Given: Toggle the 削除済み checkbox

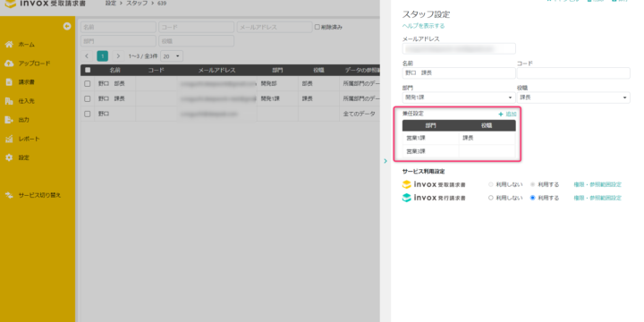Looking at the screenshot, I should point(317,27).
